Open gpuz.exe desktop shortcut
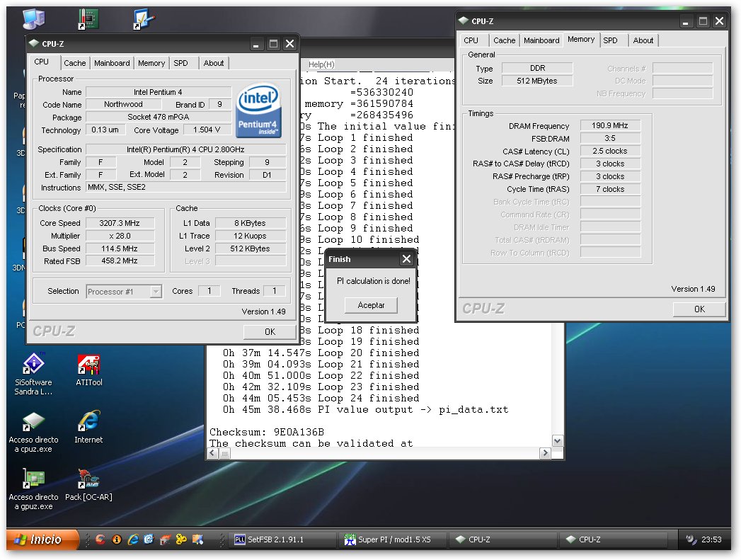The image size is (741, 560). coord(33,489)
